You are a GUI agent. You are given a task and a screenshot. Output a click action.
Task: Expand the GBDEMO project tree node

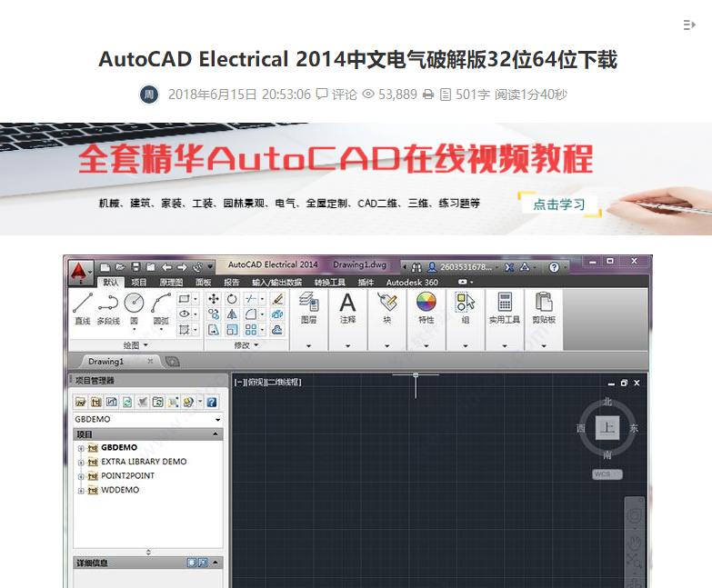click(81, 448)
